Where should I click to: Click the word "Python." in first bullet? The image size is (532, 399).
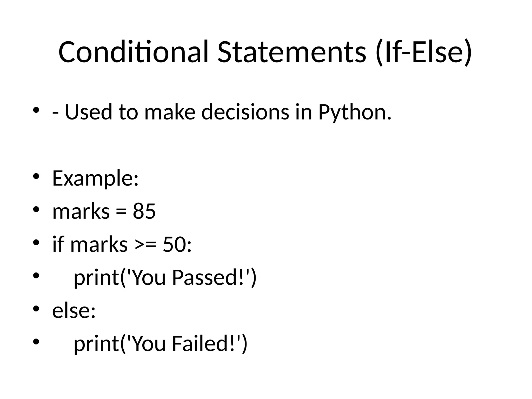pos(355,112)
